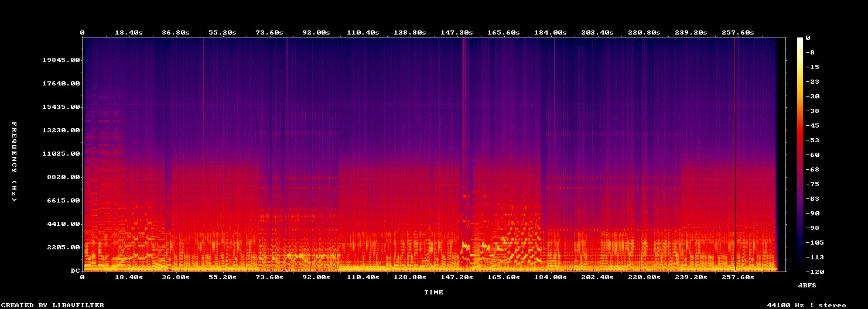
Task: Click the 18.40s label on upper time axis
Action: pyautogui.click(x=129, y=32)
